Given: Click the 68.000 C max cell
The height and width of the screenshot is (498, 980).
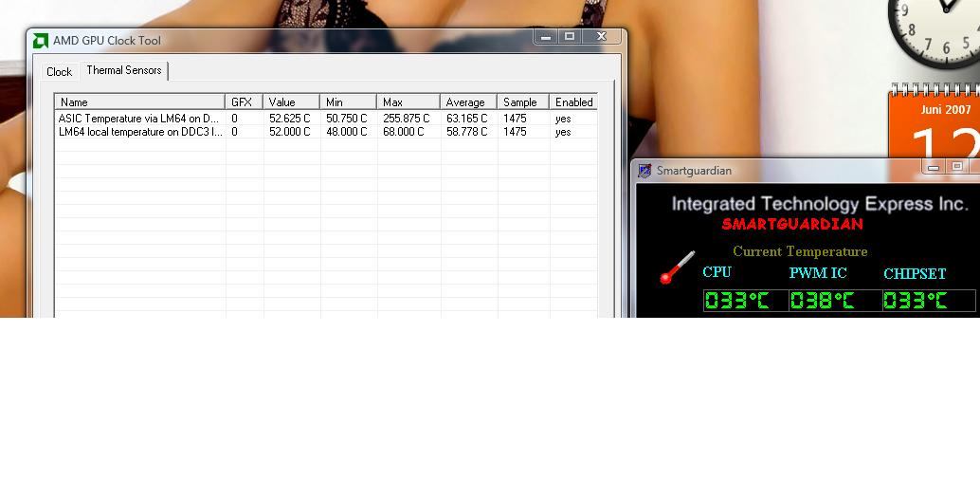Looking at the screenshot, I should [403, 132].
